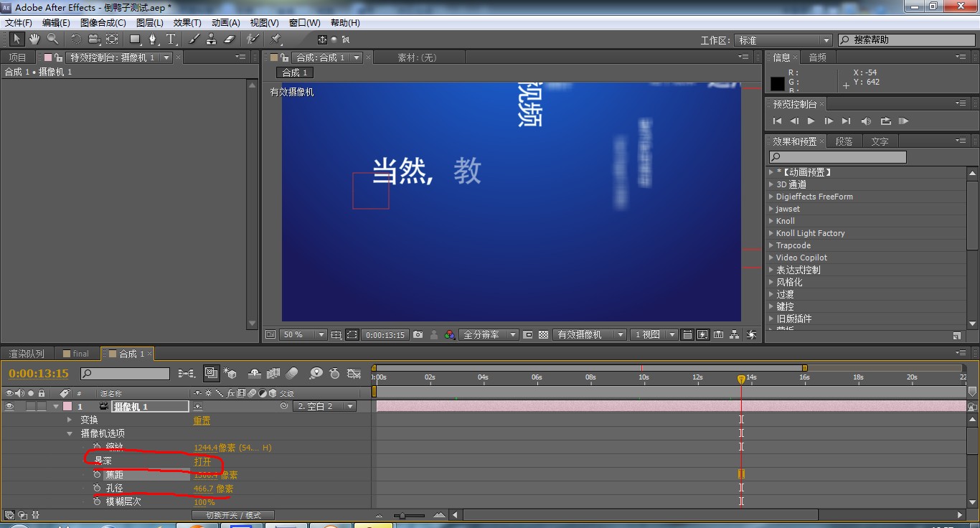
Task: Toggle pixel aspect ratio correction in viewer
Action: [x=687, y=334]
